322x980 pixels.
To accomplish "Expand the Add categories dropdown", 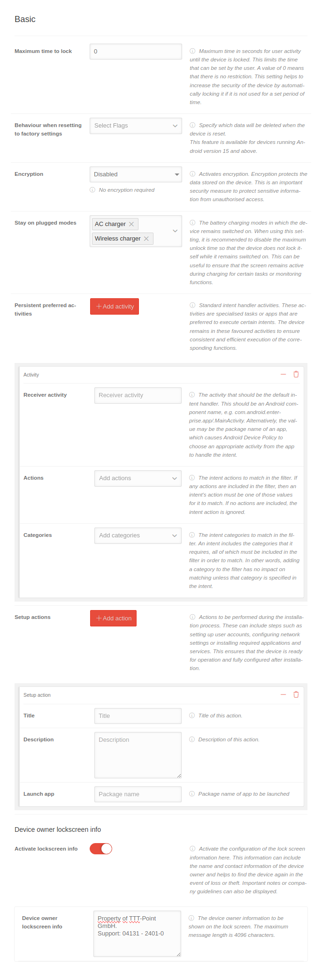I will [138, 535].
